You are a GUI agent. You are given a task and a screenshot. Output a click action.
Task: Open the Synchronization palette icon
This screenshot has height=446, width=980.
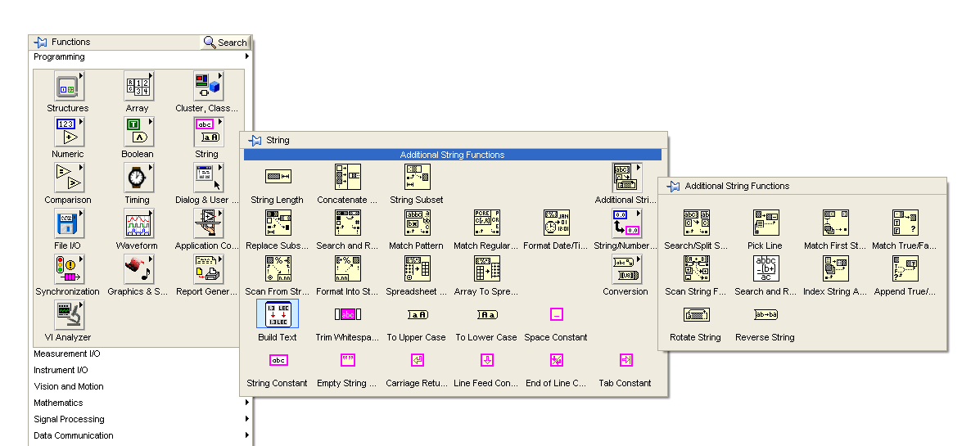(x=68, y=269)
